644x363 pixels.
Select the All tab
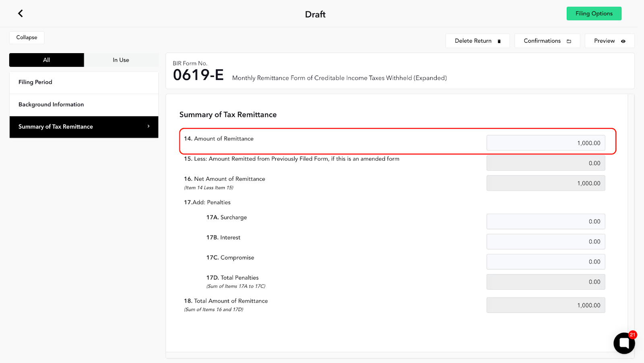[x=47, y=60]
